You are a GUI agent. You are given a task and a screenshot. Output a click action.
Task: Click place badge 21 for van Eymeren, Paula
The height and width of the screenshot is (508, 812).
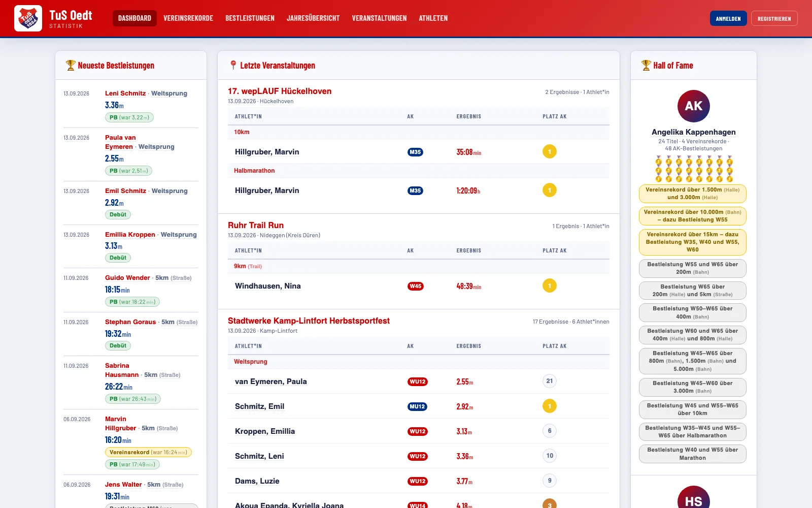[x=550, y=381]
